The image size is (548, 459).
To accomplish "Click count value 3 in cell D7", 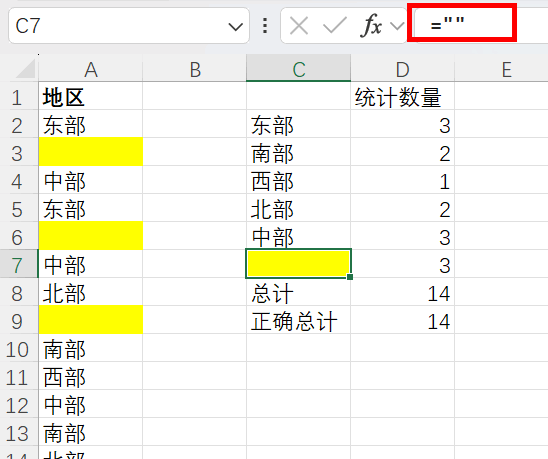I will [403, 264].
